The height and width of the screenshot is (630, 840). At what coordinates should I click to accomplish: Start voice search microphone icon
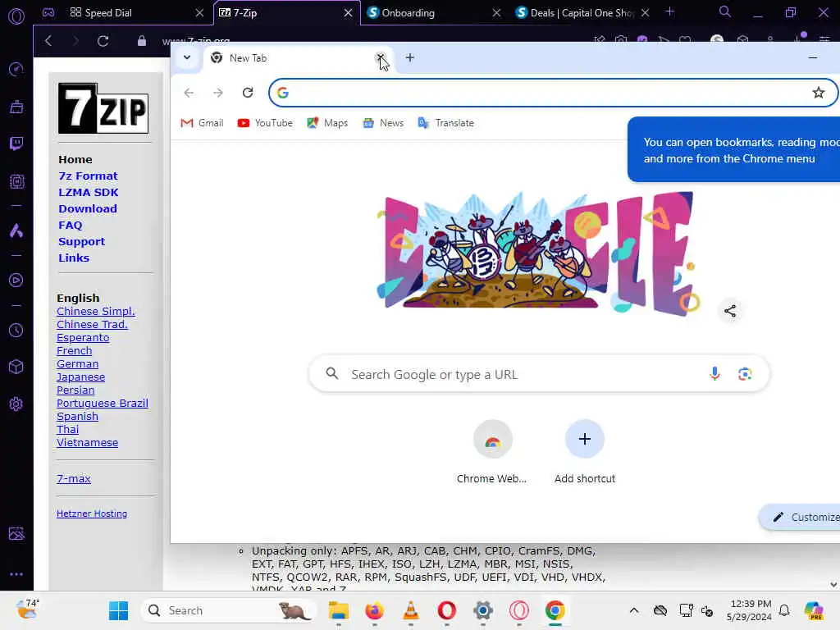click(714, 373)
